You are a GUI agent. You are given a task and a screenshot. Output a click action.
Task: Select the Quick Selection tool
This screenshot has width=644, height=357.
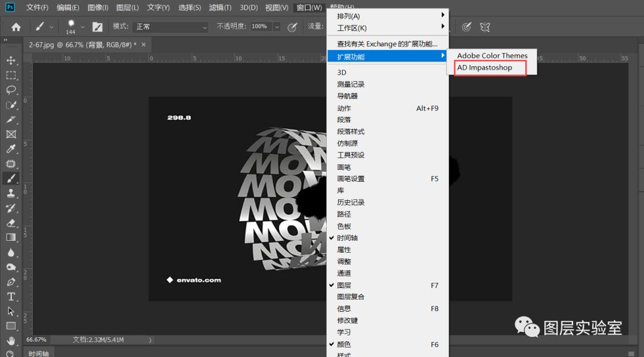coord(11,105)
